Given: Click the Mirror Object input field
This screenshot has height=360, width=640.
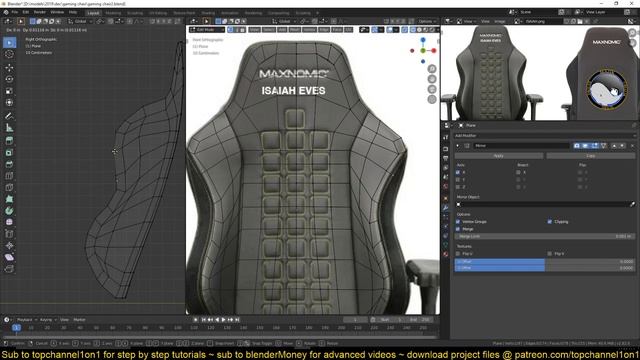Looking at the screenshot, I should tap(542, 204).
